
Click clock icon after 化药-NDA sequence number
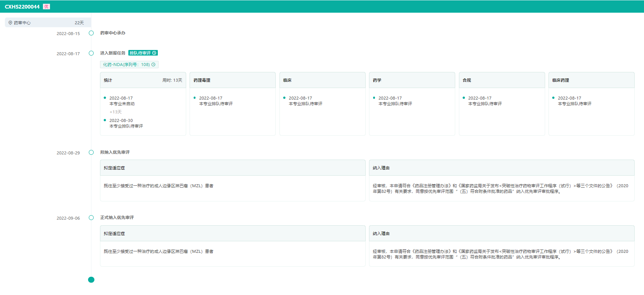point(153,65)
